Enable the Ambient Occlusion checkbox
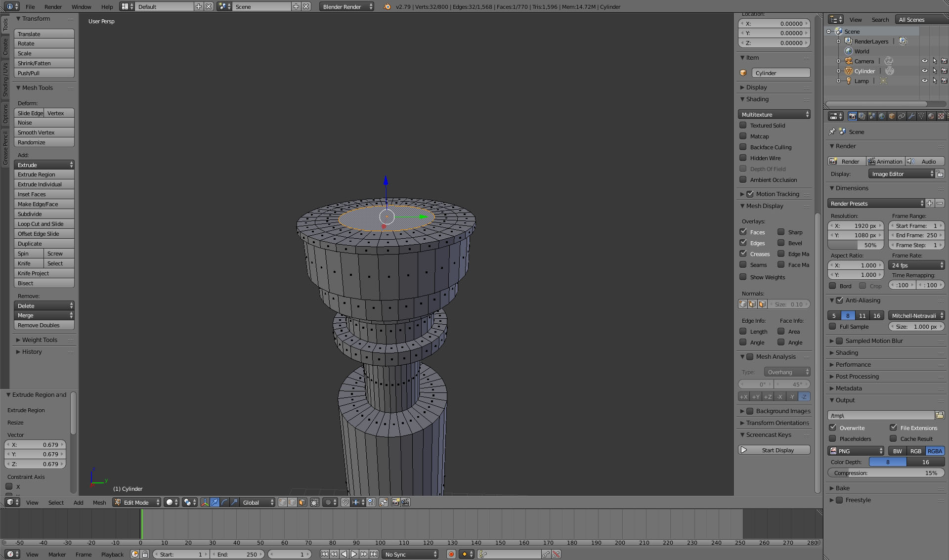The image size is (949, 560). click(x=743, y=179)
